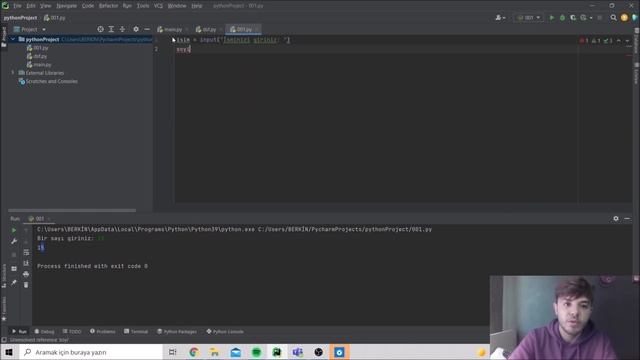This screenshot has height=360, width=640.
Task: Start debugging with the green bug icon
Action: tap(562, 18)
